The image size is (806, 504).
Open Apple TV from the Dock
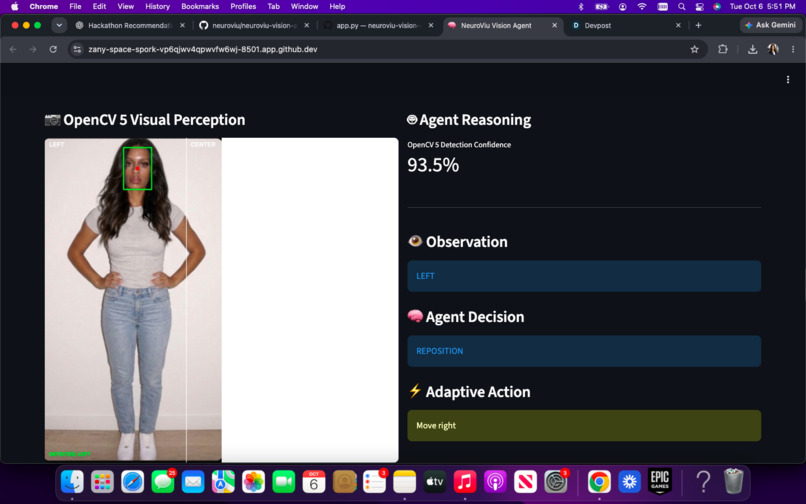click(434, 482)
